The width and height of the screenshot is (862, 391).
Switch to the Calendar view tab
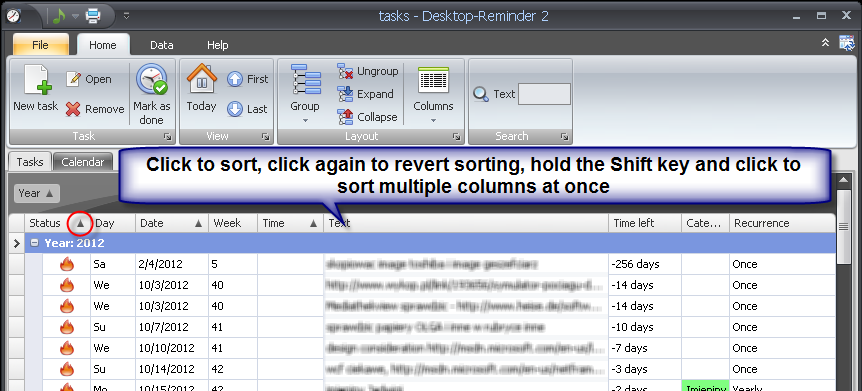click(82, 162)
